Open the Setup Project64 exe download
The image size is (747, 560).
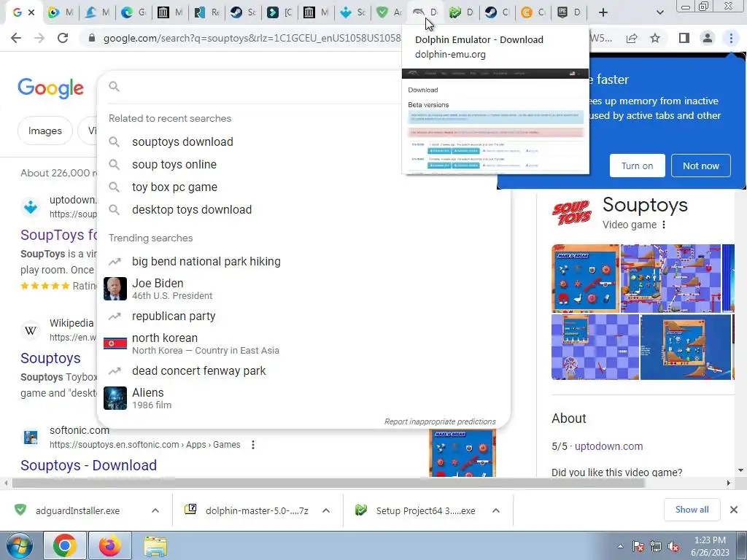coord(417,510)
